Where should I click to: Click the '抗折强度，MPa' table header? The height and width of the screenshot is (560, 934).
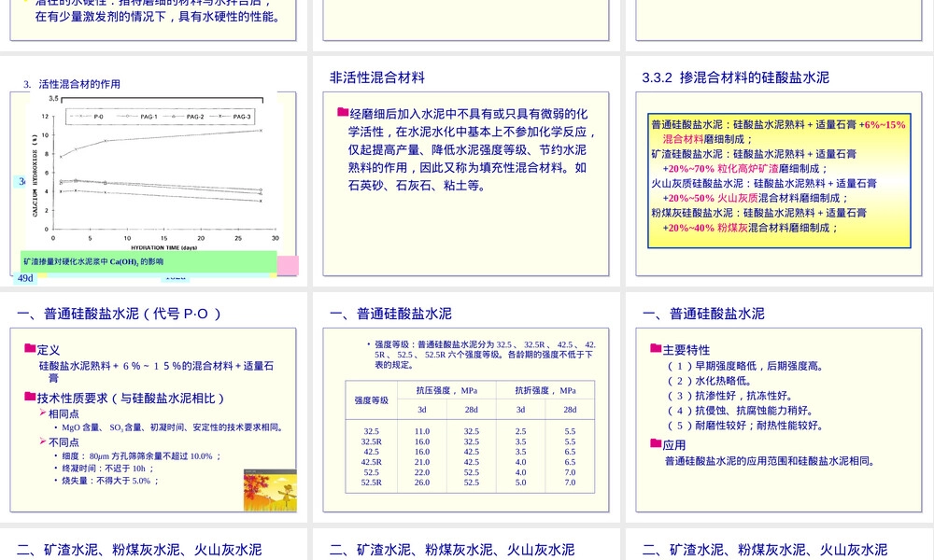545,390
